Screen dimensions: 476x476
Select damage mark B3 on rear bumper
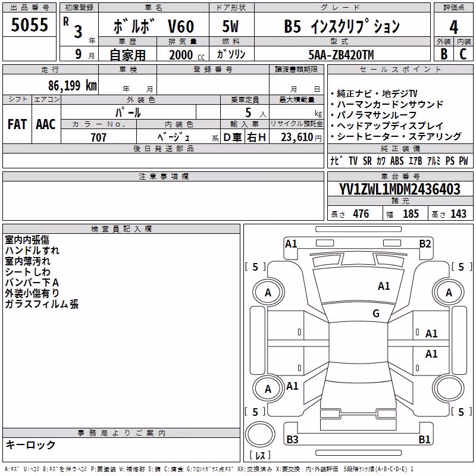pyautogui.click(x=292, y=439)
